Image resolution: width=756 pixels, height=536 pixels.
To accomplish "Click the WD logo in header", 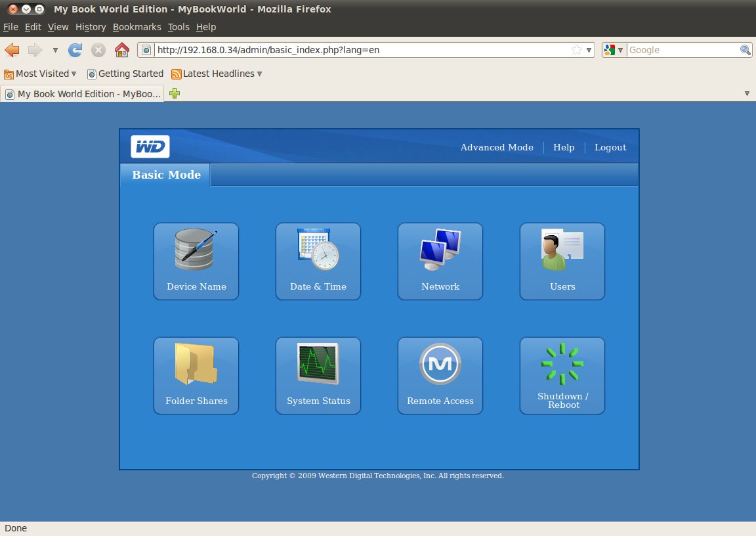I will 150,147.
